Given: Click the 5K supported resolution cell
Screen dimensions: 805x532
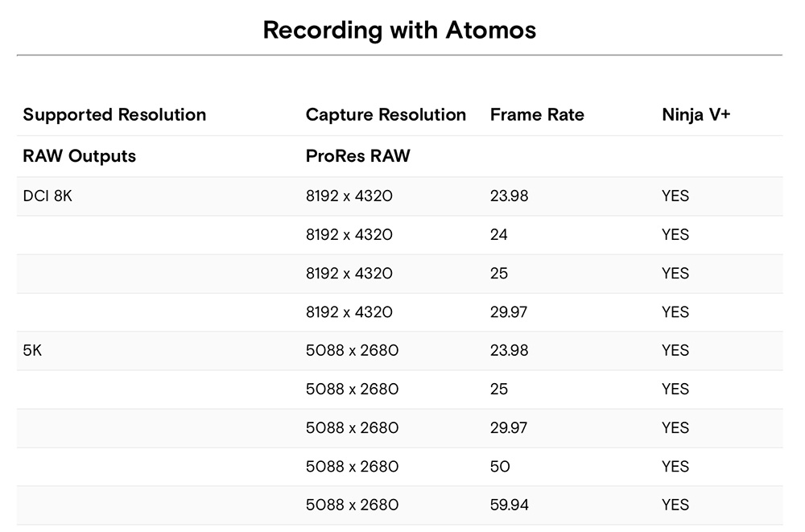Looking at the screenshot, I should [32, 350].
